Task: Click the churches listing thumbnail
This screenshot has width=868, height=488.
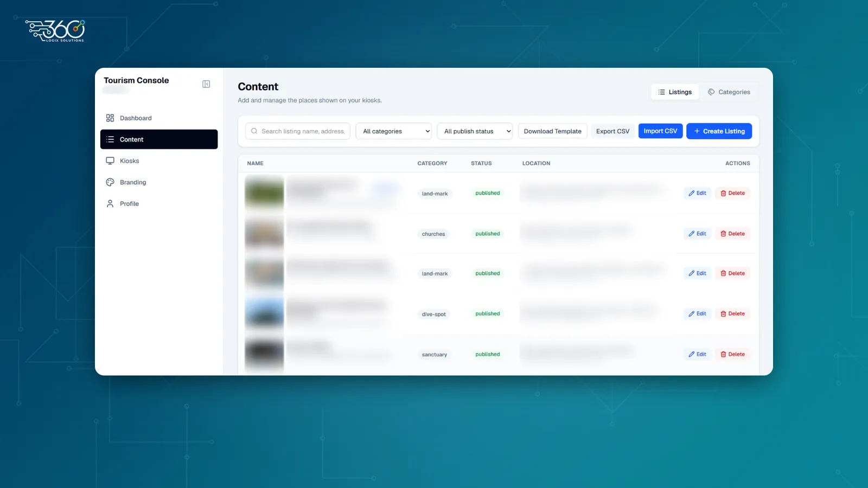Action: [x=264, y=234]
